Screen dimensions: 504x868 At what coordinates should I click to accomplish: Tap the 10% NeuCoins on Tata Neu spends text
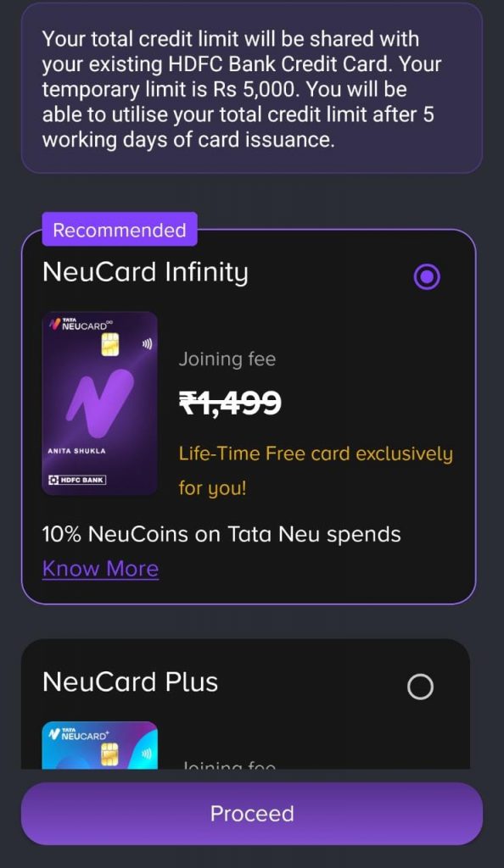coord(221,535)
